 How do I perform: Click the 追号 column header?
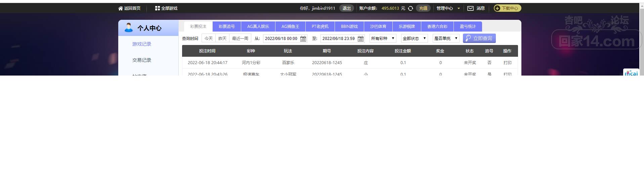(489, 51)
